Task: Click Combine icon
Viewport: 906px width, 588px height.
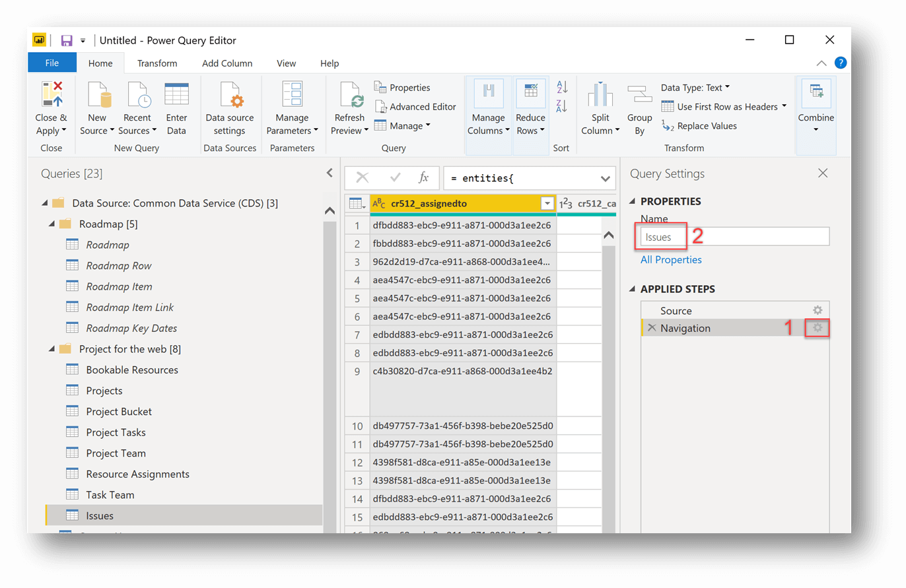Action: click(x=816, y=93)
